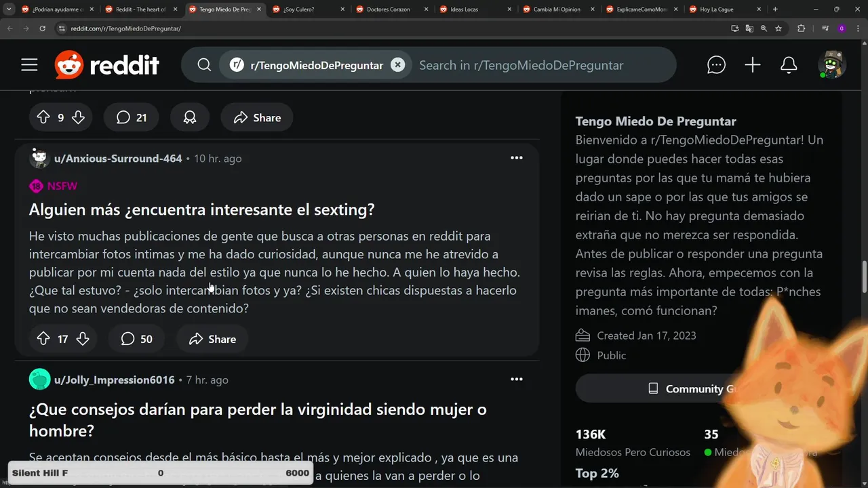Open the notifications bell

tap(789, 65)
